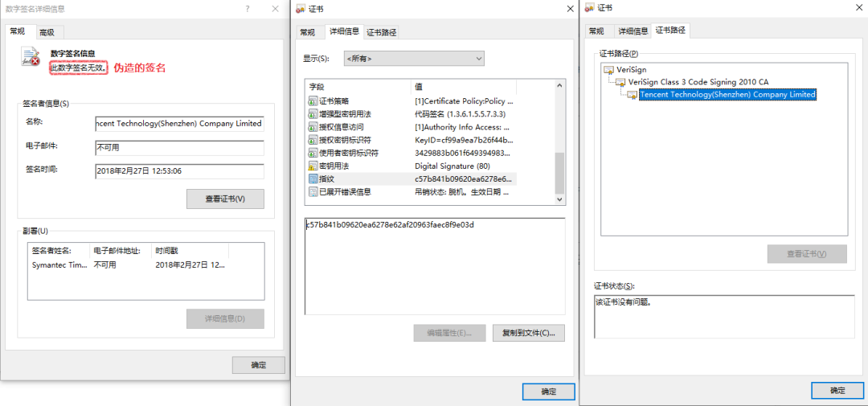Click 确定 in the right 证书 window
Image resolution: width=868 pixels, height=406 pixels.
(x=837, y=390)
